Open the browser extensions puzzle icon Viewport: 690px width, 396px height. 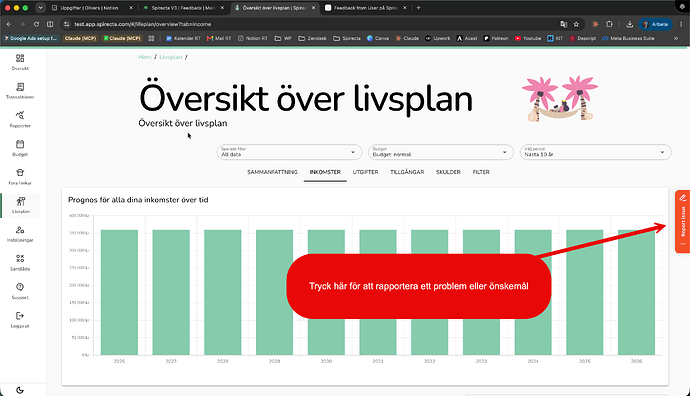(x=609, y=24)
